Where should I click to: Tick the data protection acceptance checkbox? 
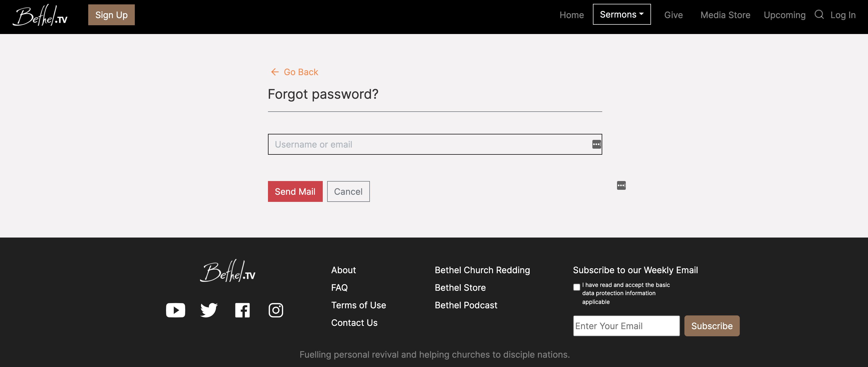[576, 287]
